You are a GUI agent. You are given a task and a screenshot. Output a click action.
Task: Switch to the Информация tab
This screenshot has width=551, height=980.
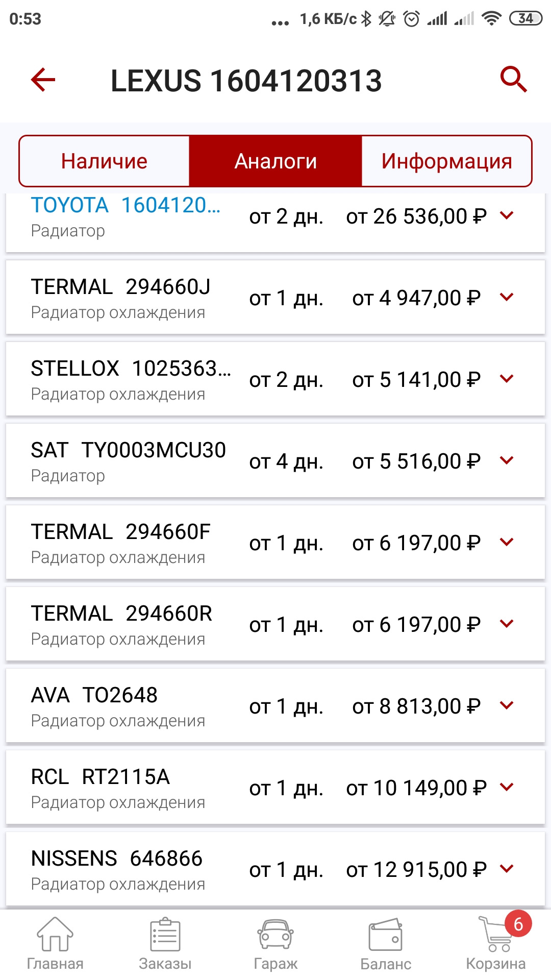coord(446,161)
